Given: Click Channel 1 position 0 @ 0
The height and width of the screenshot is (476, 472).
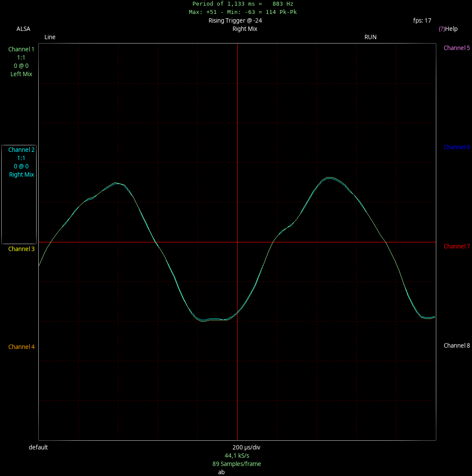Looking at the screenshot, I should [x=21, y=66].
